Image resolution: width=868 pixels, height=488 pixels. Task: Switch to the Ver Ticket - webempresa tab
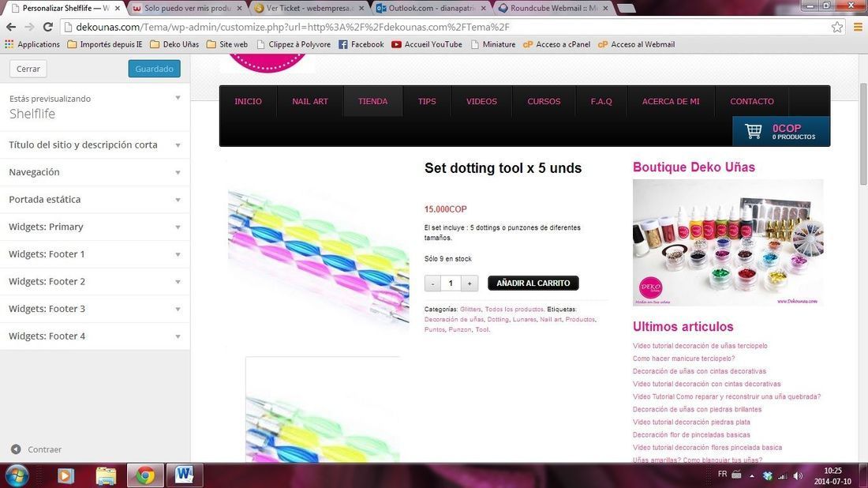[310, 9]
